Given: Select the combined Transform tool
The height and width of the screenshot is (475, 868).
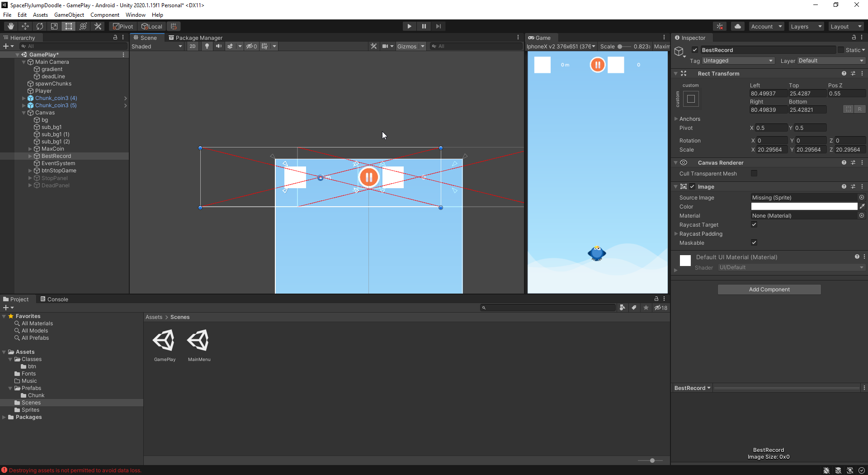Looking at the screenshot, I should click(83, 26).
